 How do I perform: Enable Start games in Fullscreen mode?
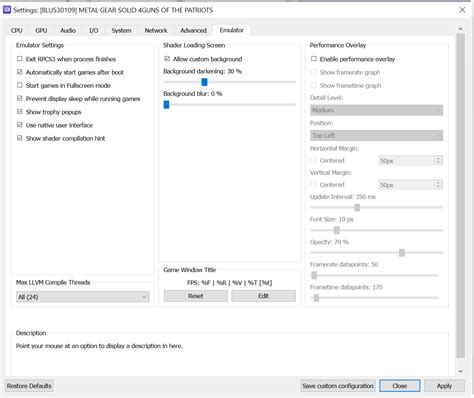pyautogui.click(x=20, y=85)
